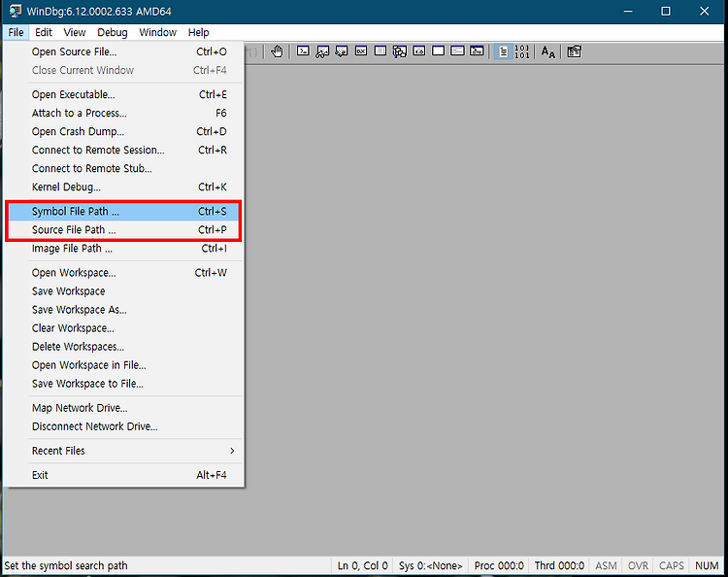Screen dimensions: 728x577
Task: Open the Help menu
Action: pyautogui.click(x=199, y=32)
